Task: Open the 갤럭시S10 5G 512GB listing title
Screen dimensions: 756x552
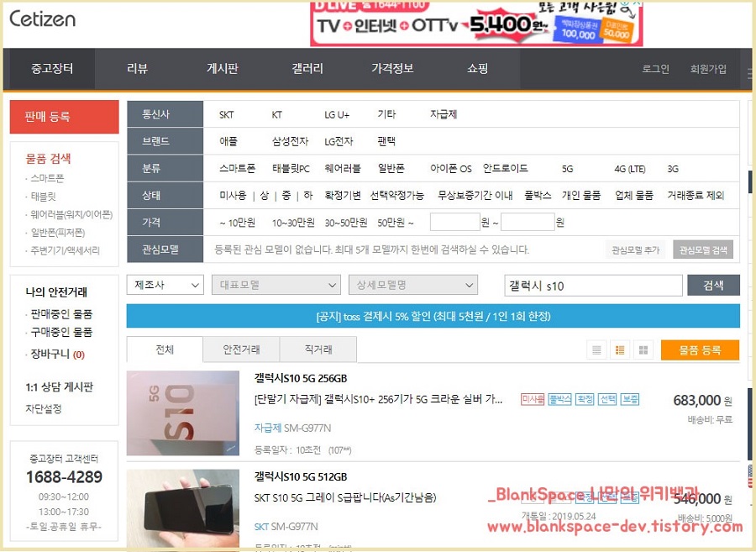Action: [301, 476]
